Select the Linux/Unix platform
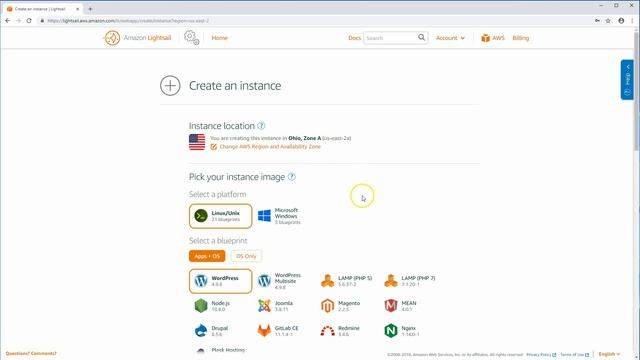The image size is (640, 360). pyautogui.click(x=220, y=216)
